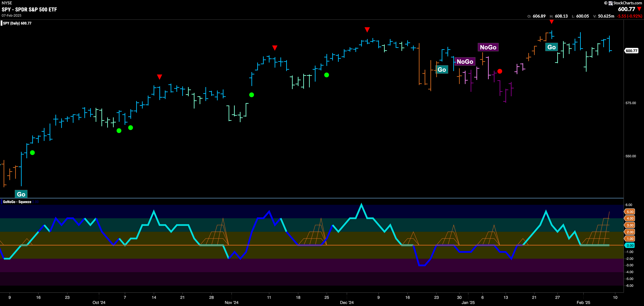Image resolution: width=644 pixels, height=306 pixels.
Task: Click the 600.77 price tag on the price axis
Action: [632, 51]
